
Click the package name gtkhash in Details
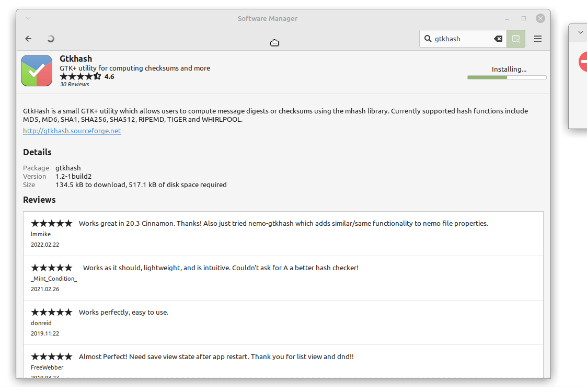(68, 168)
